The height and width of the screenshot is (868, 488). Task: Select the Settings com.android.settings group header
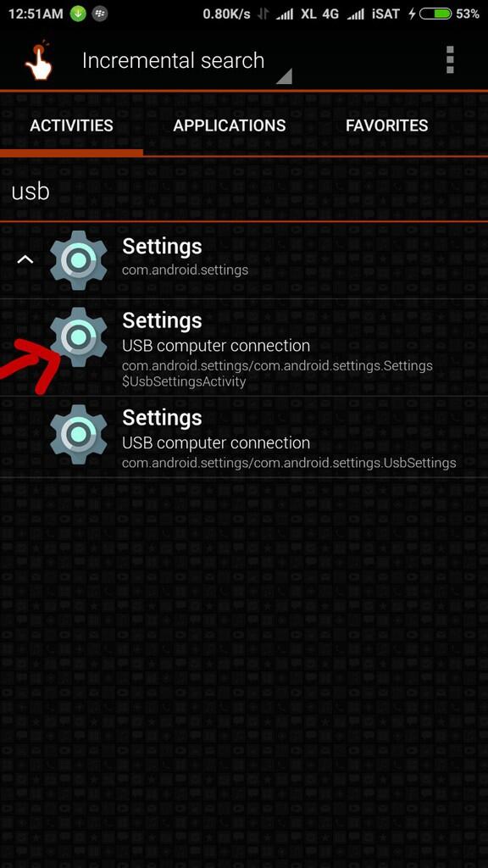244,259
